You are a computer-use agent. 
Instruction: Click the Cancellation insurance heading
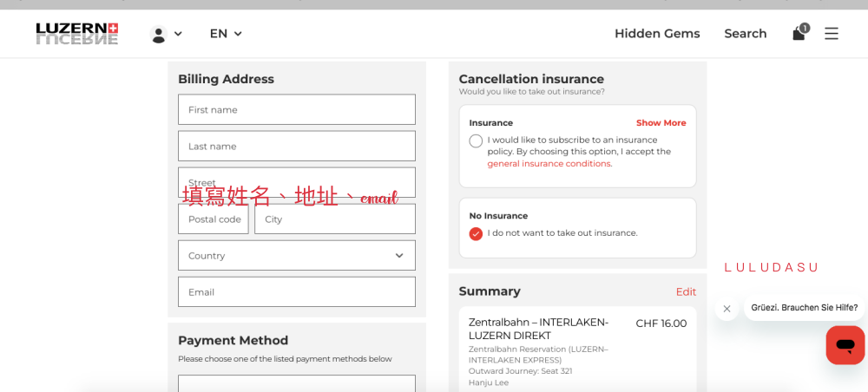point(531,79)
